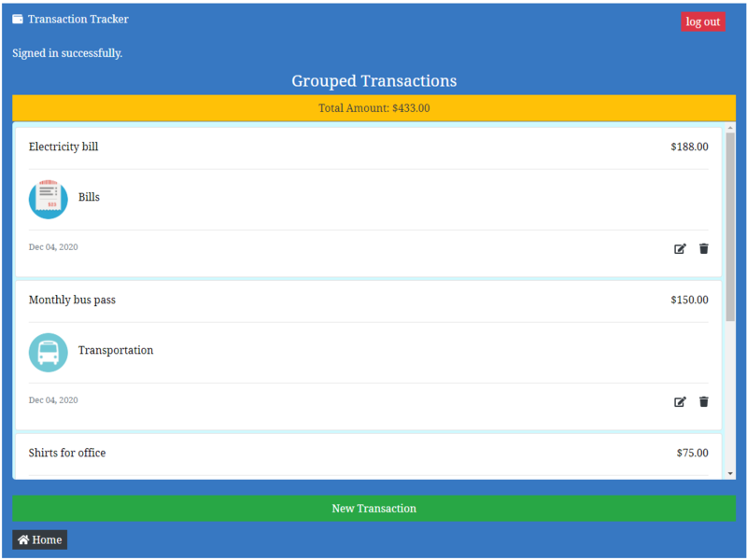Click the Signed in successfully notice
The height and width of the screenshot is (560, 747).
(x=67, y=53)
